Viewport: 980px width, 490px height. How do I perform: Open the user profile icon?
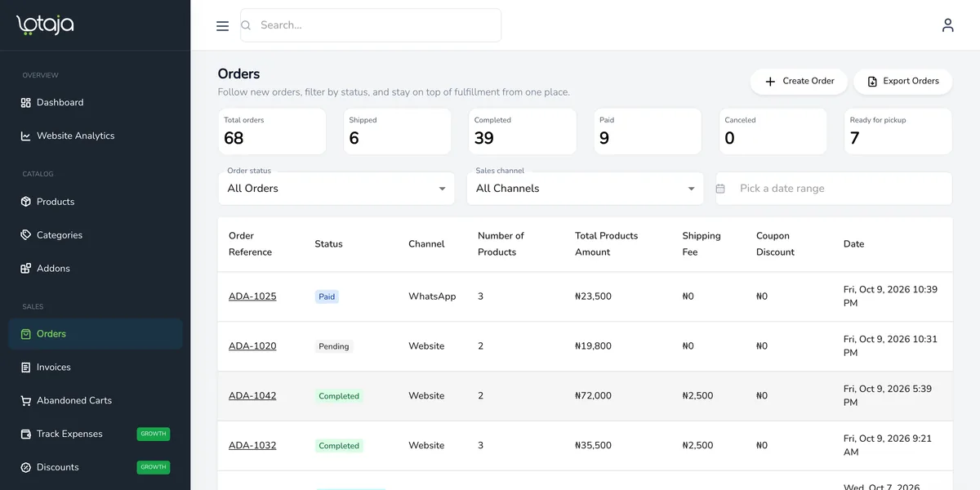(x=947, y=25)
